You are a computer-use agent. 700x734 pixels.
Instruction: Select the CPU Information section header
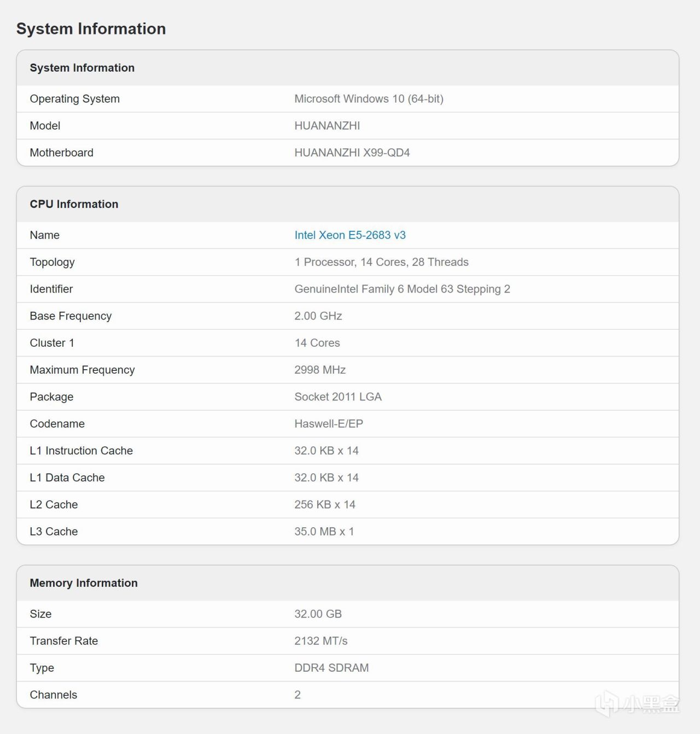pos(74,204)
